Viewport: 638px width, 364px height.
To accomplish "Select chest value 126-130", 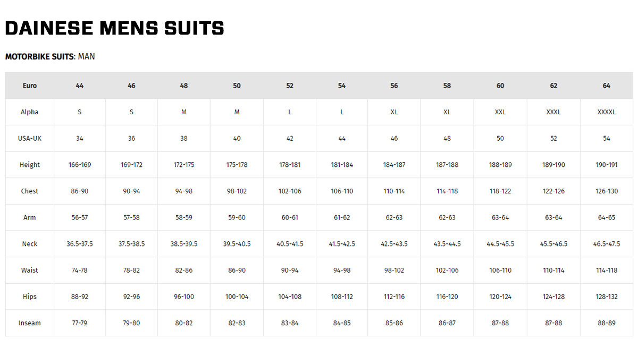I will [607, 191].
